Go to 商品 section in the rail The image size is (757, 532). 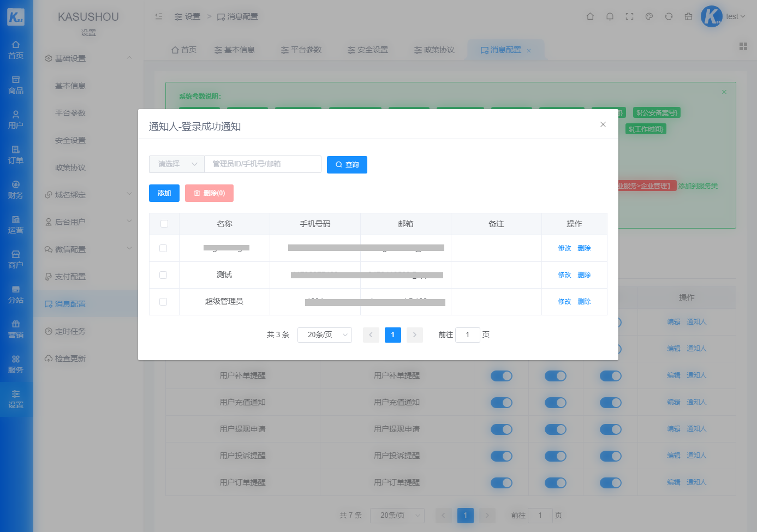16,85
